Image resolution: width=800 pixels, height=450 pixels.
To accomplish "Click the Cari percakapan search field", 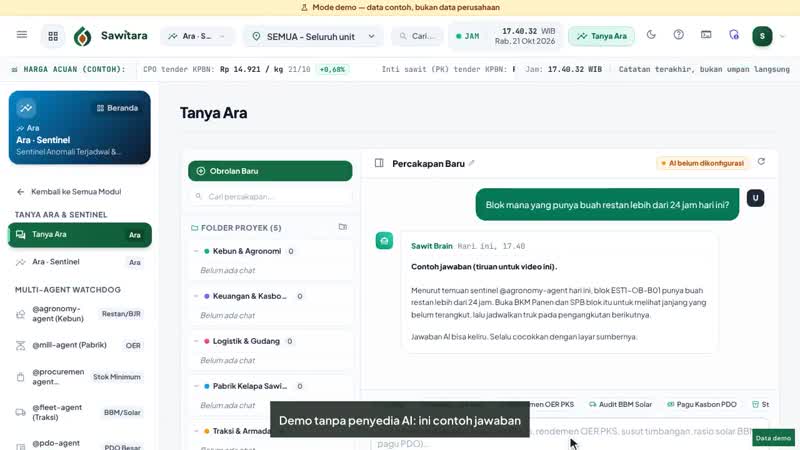I will 270,196.
